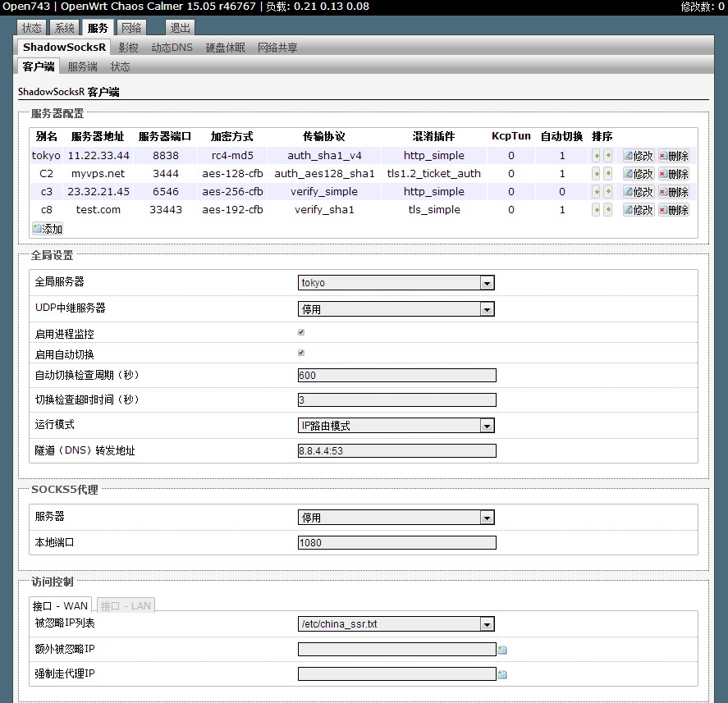Viewport: 728px width, 703px height.
Task: Disable the 启用自动切换 checkbox
Action: coord(301,354)
